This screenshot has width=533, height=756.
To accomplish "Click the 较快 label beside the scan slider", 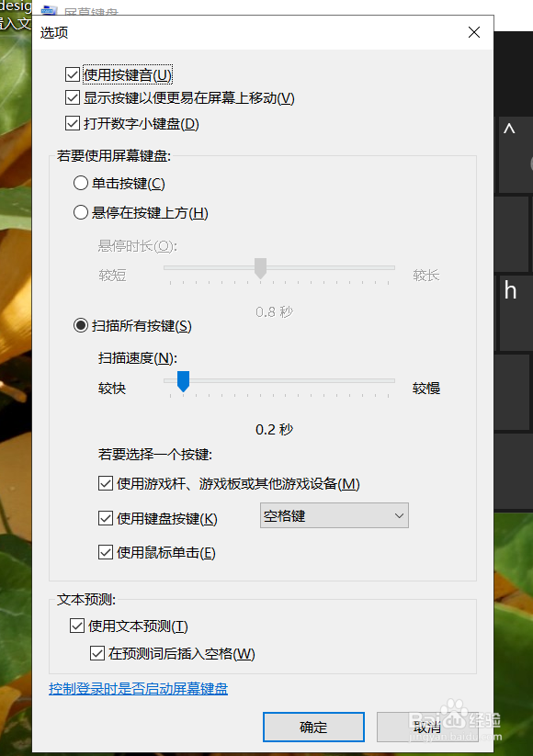I will [112, 389].
